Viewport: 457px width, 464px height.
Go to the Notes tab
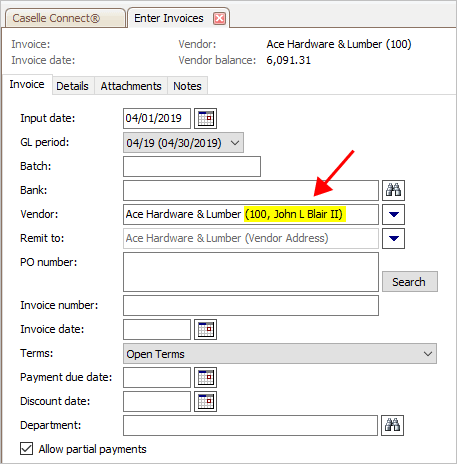coord(187,86)
